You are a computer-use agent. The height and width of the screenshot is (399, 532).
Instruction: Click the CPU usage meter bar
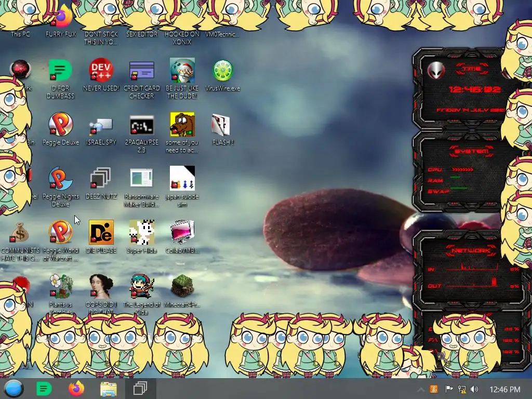463,170
